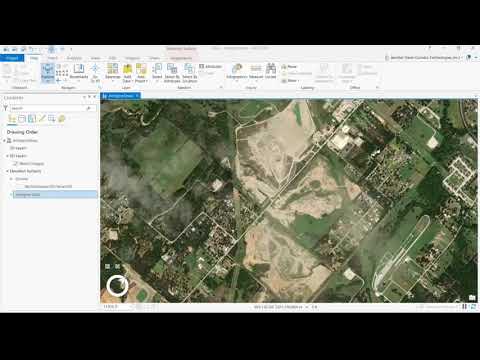Open the Basemap gallery
The width and height of the screenshot is (480, 360).
pos(112,73)
